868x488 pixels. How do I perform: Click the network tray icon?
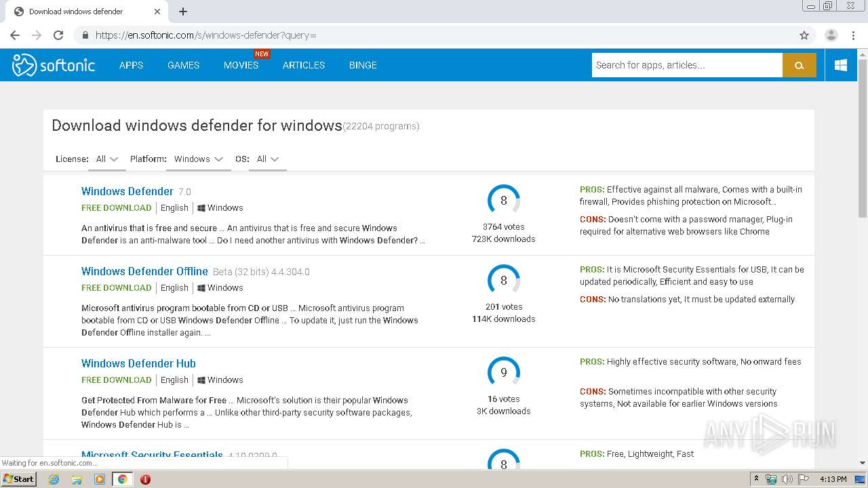tap(771, 479)
